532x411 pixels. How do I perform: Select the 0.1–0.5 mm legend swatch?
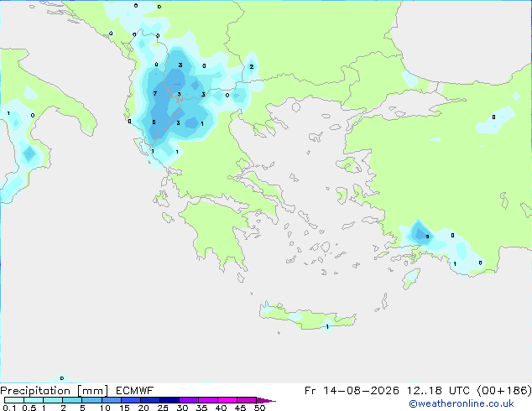coord(14,400)
